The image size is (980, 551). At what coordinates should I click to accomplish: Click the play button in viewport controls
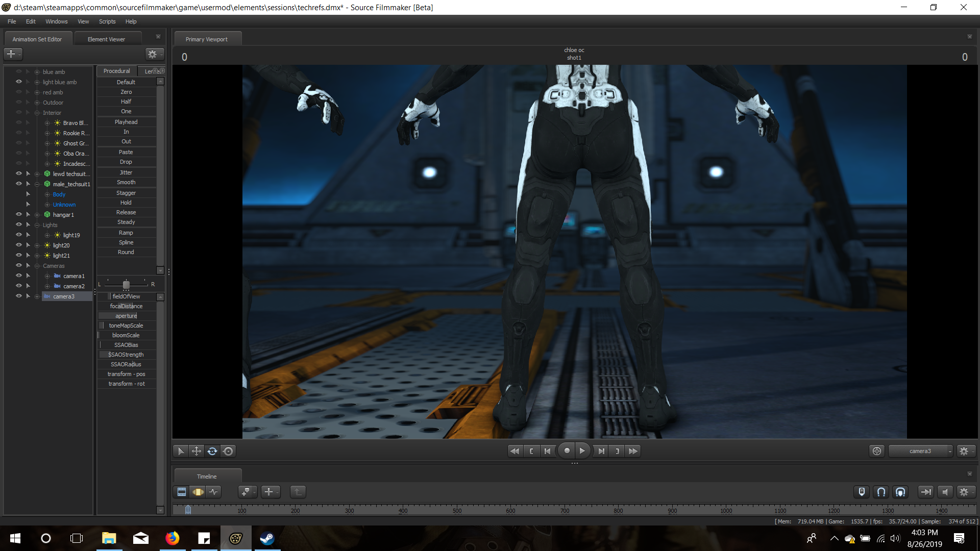point(582,451)
